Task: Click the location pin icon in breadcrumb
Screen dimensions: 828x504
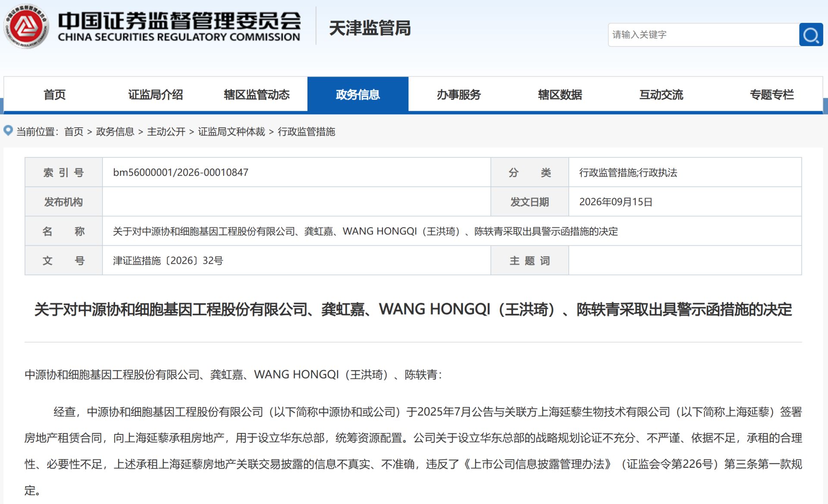Action: 8,130
